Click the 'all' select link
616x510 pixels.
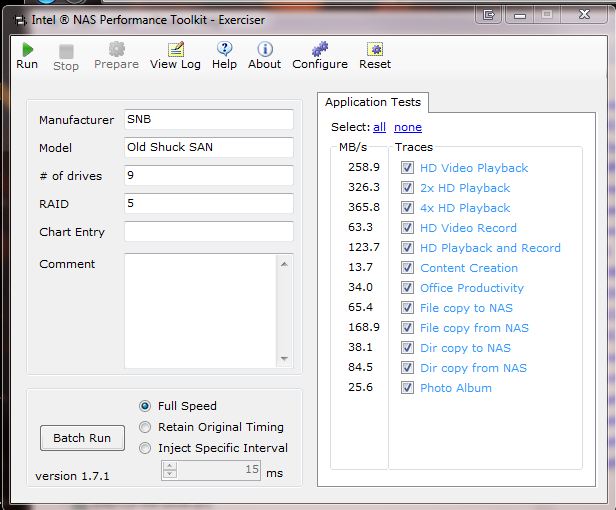tap(380, 127)
